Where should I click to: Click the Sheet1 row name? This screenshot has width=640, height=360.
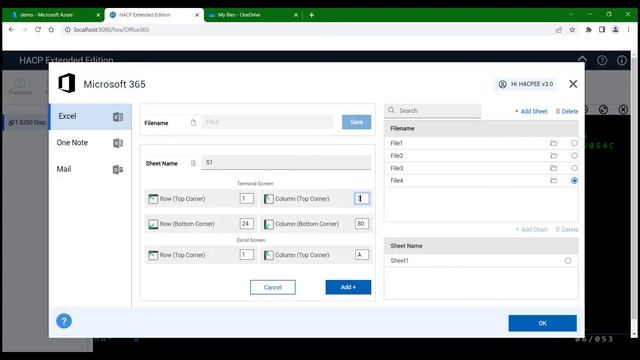pos(399,260)
